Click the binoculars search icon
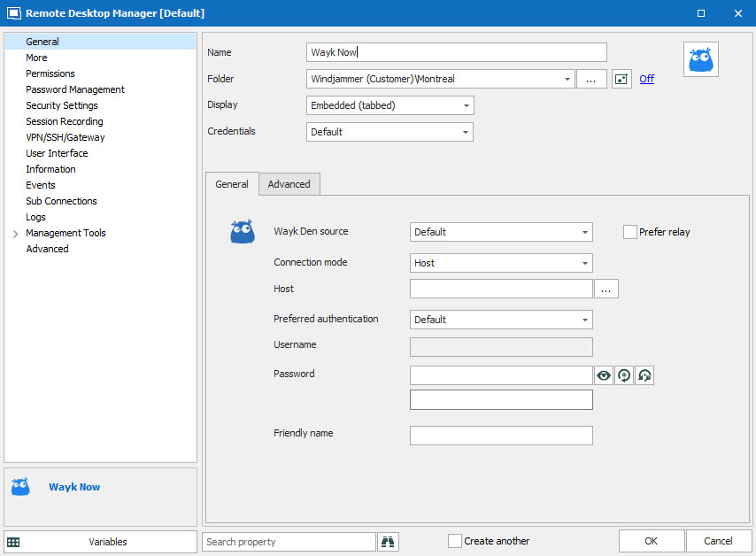756x556 pixels. (x=388, y=542)
